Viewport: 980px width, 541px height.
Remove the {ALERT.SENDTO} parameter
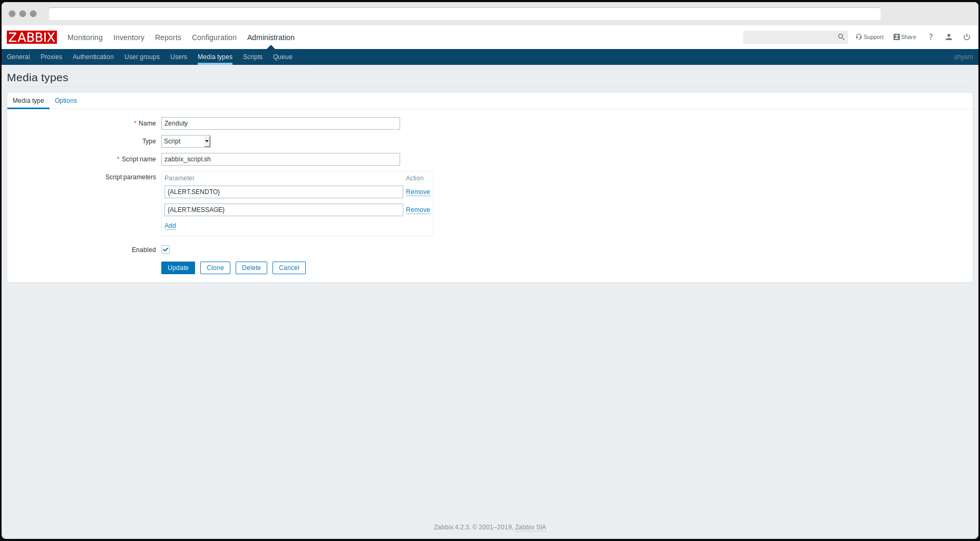[418, 192]
